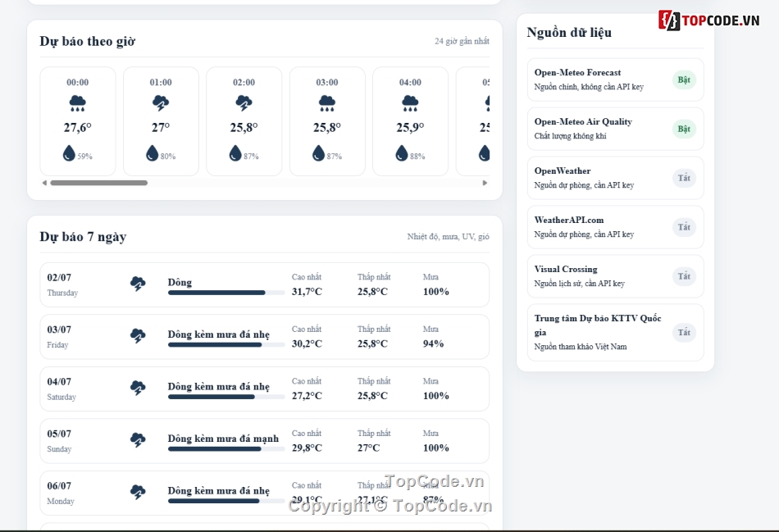Enable the WeatherAPI.com data source
The image size is (779, 532).
(x=684, y=228)
